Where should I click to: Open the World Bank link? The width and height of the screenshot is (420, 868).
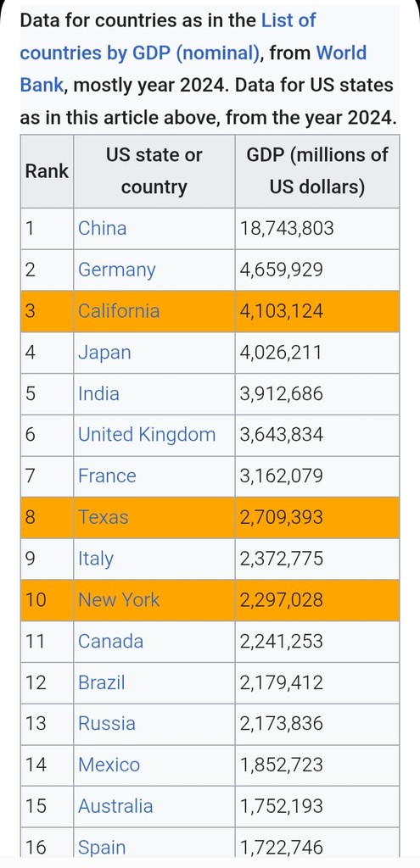coord(341,53)
